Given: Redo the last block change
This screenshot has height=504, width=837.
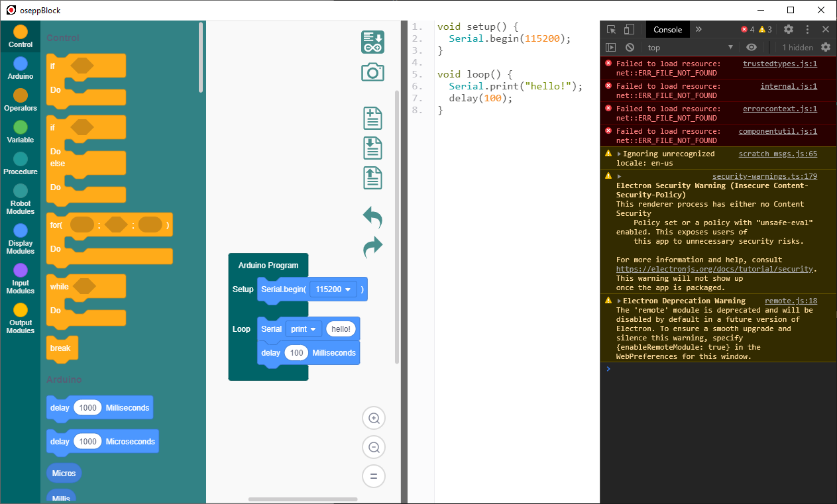Looking at the screenshot, I should pyautogui.click(x=372, y=247).
